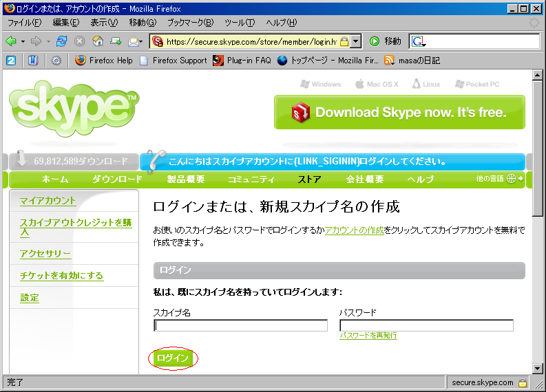The image size is (546, 392).
Task: Open the Back button history dropdown
Action: coord(23,41)
